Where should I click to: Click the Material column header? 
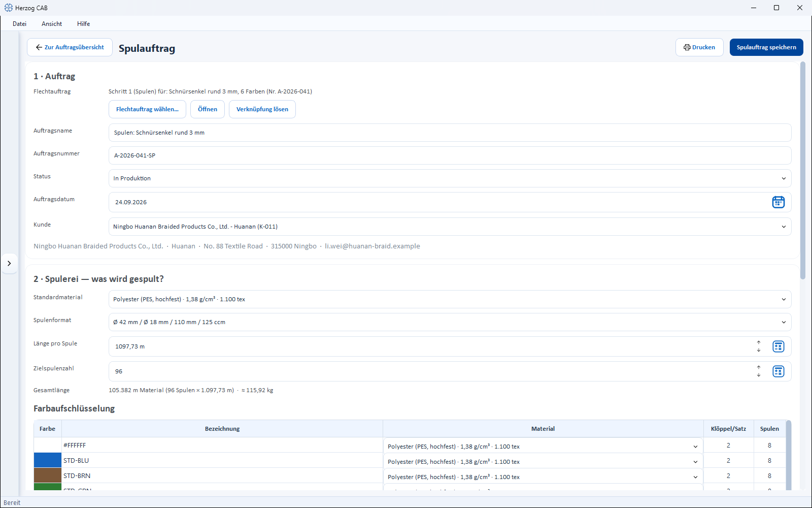point(543,429)
